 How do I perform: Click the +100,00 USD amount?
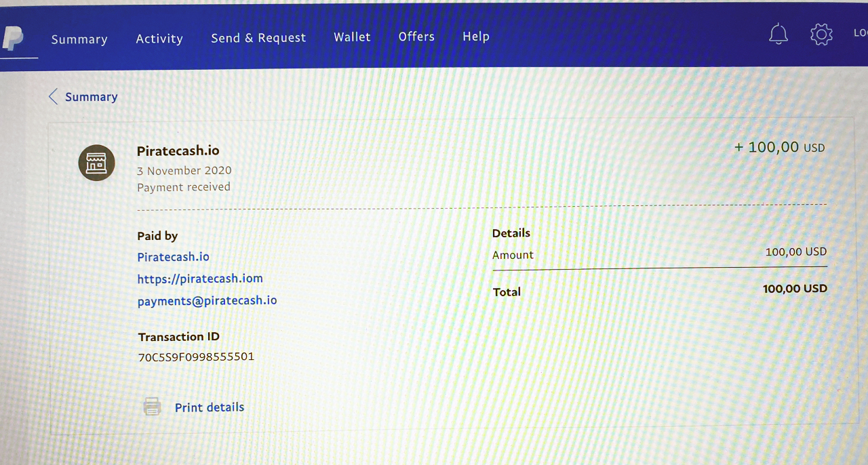coord(779,147)
